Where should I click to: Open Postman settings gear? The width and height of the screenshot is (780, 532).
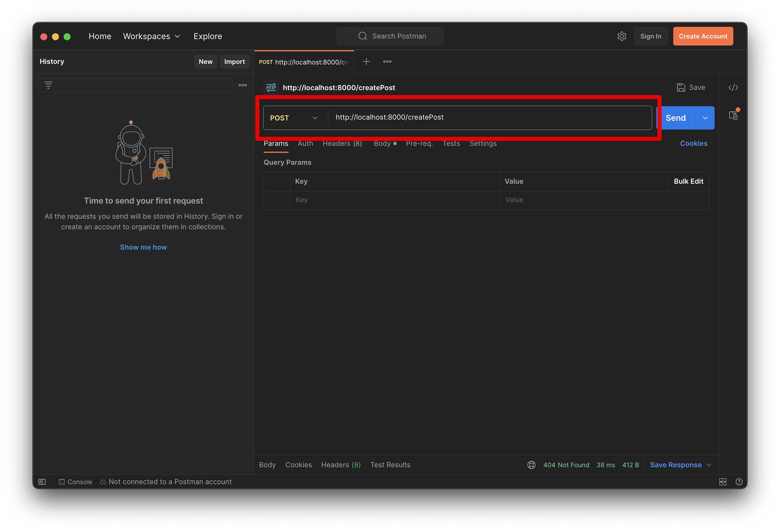pos(622,36)
